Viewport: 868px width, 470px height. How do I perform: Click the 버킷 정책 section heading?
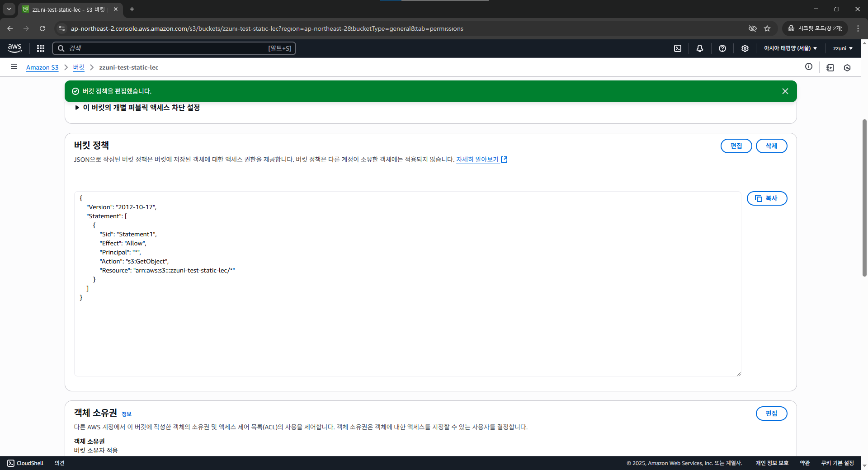click(x=91, y=145)
